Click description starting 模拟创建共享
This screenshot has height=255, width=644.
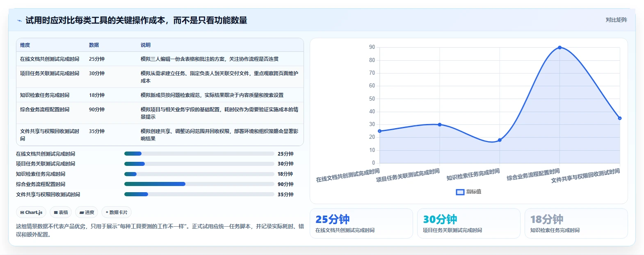point(219,135)
